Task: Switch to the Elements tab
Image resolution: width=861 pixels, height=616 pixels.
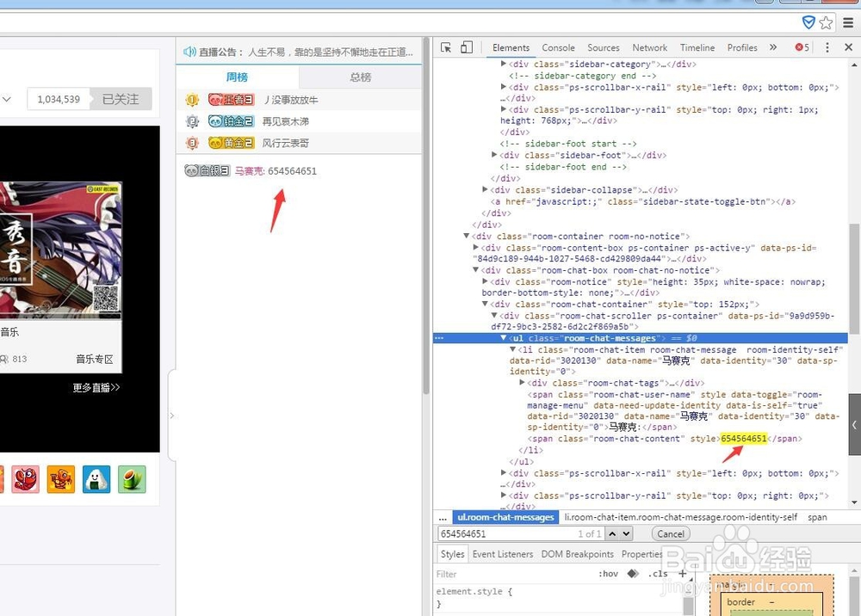Action: point(511,47)
